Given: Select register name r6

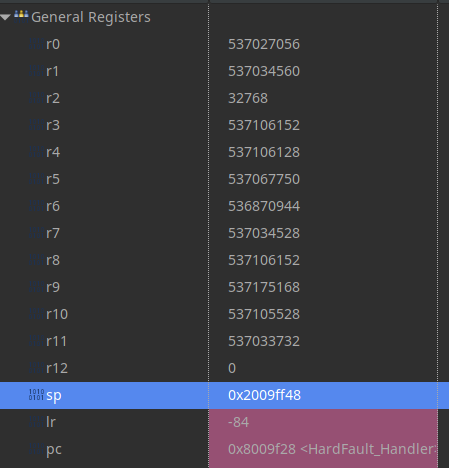Looking at the screenshot, I should click(x=53, y=206).
